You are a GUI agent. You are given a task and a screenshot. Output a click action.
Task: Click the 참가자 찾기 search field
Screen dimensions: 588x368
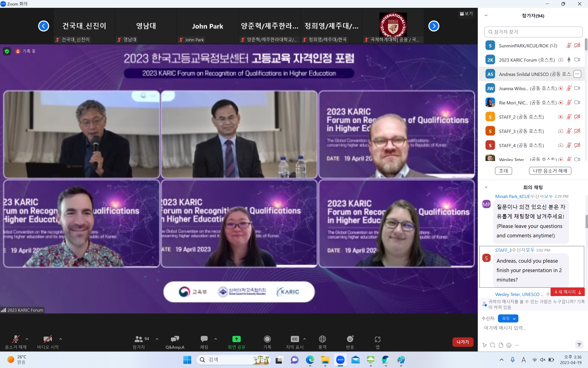(533, 32)
